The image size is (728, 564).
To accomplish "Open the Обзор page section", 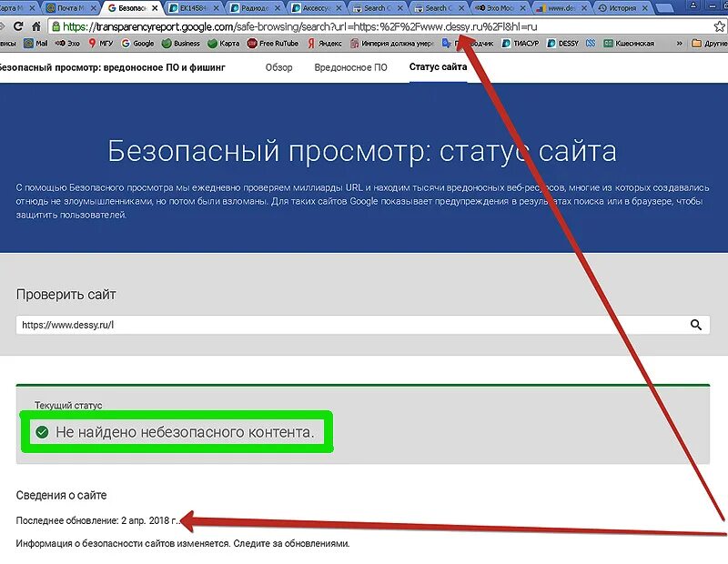I will tap(278, 68).
